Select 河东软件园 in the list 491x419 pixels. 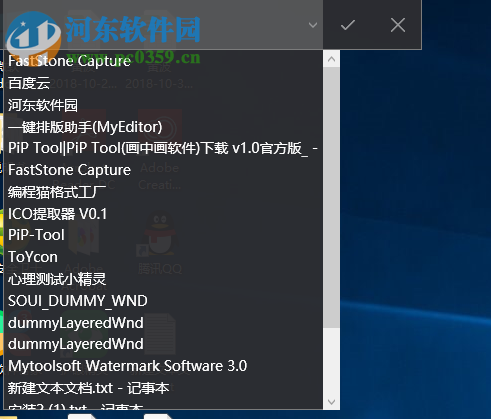tap(163, 105)
